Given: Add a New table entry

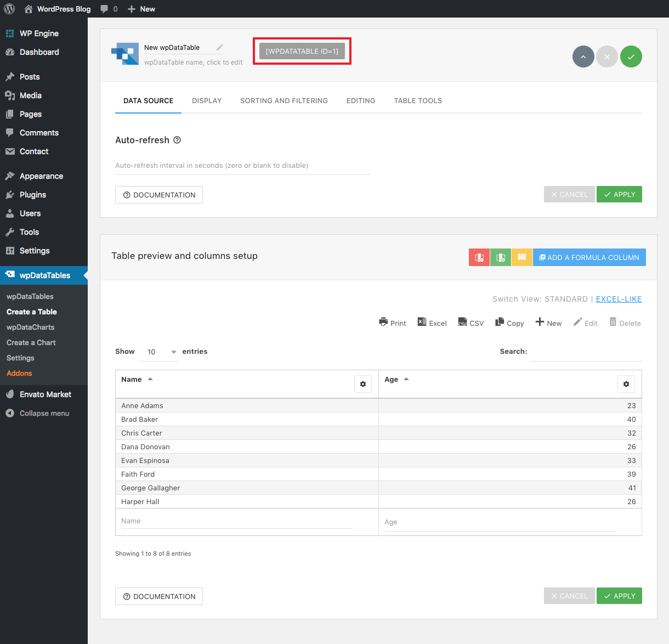Looking at the screenshot, I should (548, 323).
